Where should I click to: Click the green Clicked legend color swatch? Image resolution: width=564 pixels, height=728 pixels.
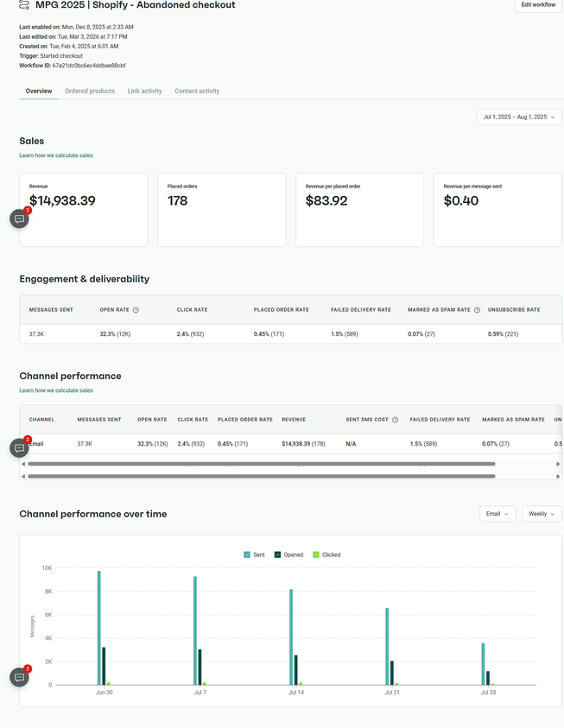[x=318, y=554]
